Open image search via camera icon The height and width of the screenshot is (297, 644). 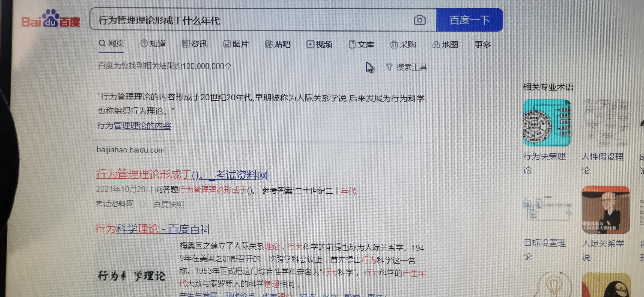pos(419,20)
